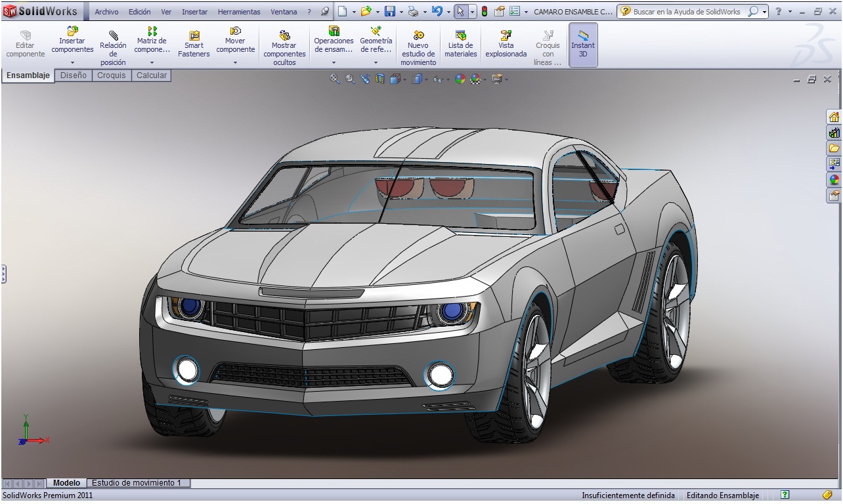Open View Palette in task pane
Viewport: 843px width, 504px height.
click(834, 163)
